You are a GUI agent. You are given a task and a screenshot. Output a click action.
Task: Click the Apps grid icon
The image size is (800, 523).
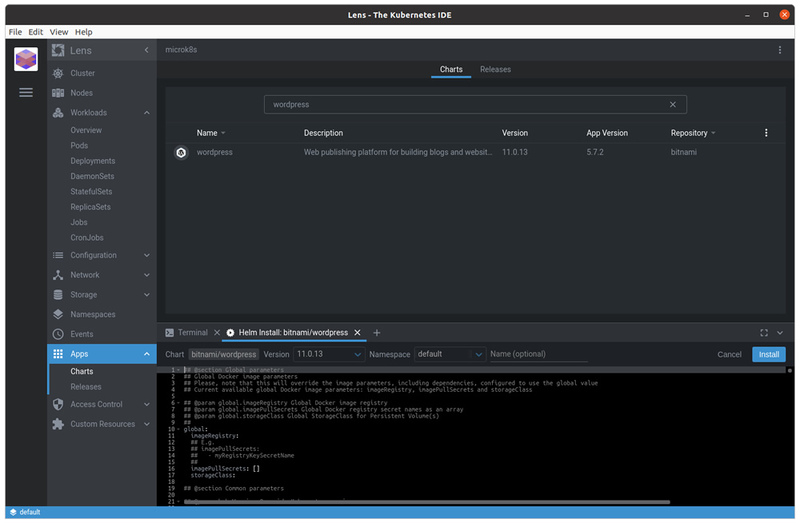click(58, 354)
